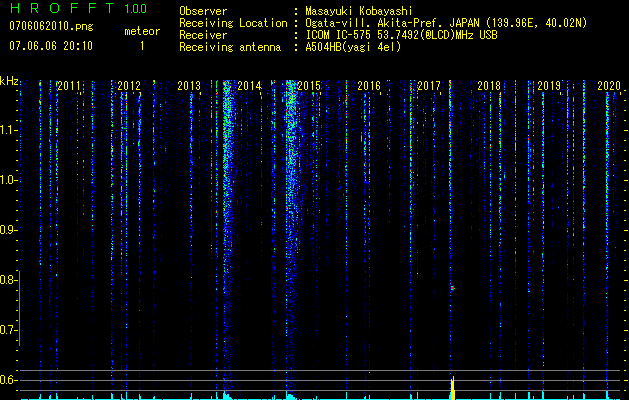This screenshot has width=629, height=400.
Task: Click the red meteor echo spot near 0.78 kHz
Action: pos(452,288)
